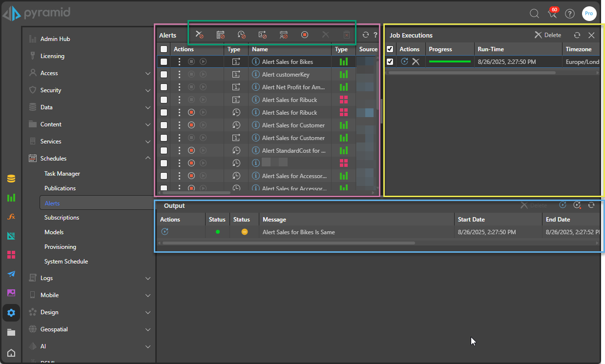Open the yellow database icon in left rail
This screenshot has width=605, height=364.
tap(11, 179)
